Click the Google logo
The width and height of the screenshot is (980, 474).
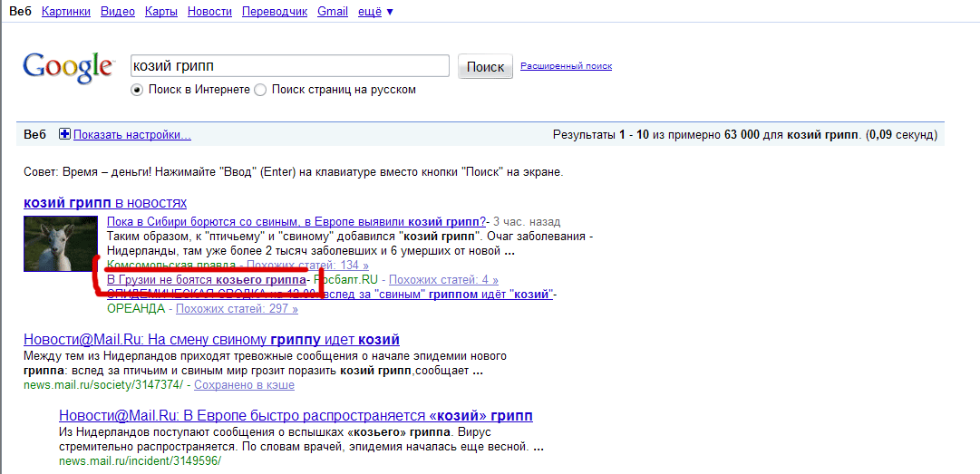pos(68,67)
